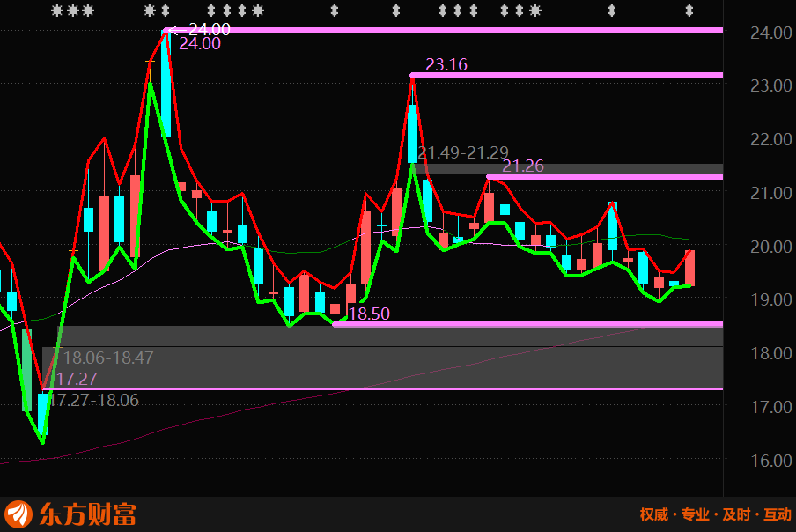
Task: Click the 16.00 price axis tick
Action: (771, 461)
